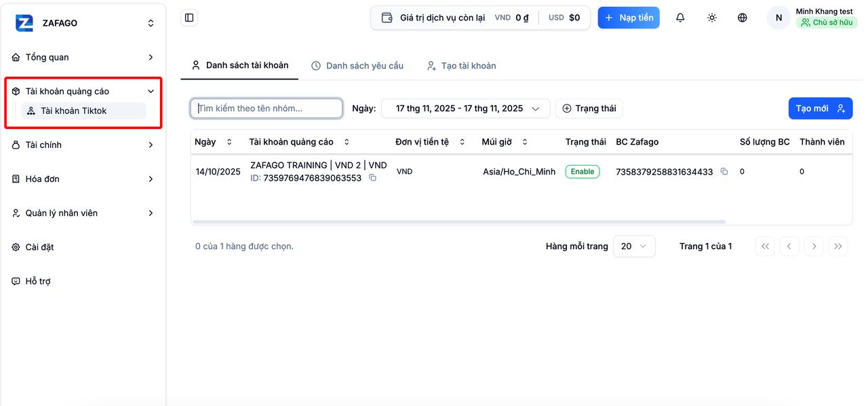
Task: Click the Tài khoản quảng cáo cube icon
Action: [x=16, y=91]
